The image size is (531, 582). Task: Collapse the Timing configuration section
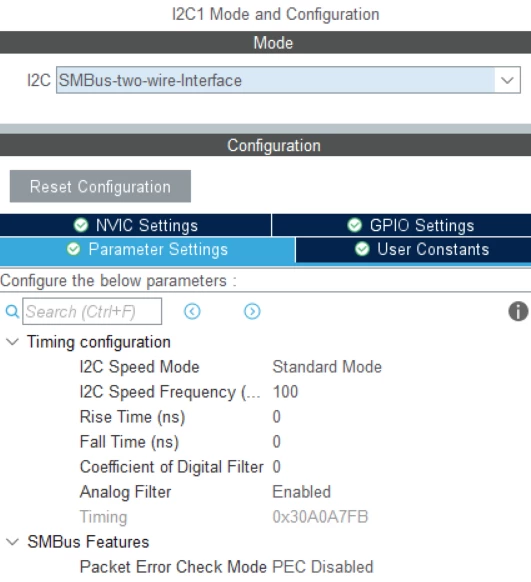[x=13, y=342]
